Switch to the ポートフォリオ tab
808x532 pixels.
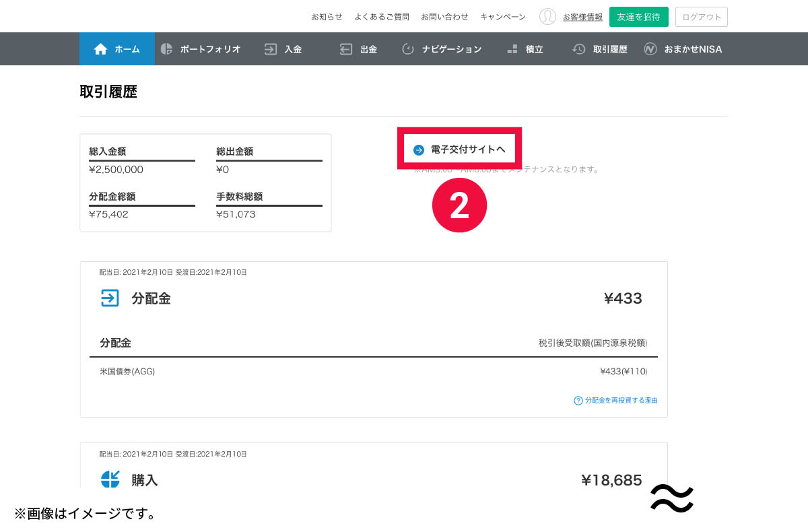coord(209,49)
